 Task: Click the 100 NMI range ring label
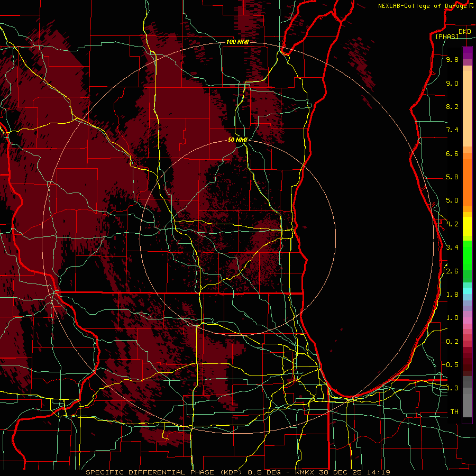(x=237, y=42)
